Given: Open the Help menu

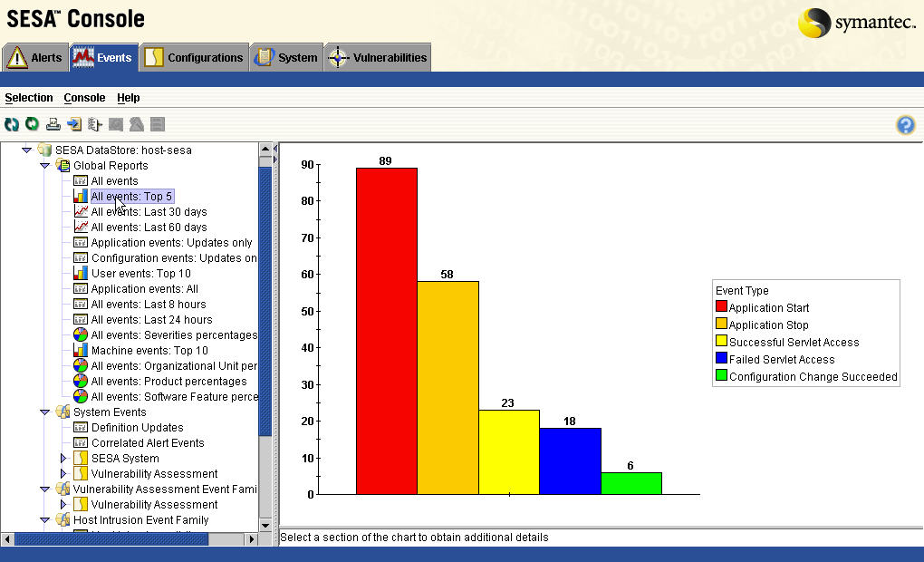Looking at the screenshot, I should 128,98.
